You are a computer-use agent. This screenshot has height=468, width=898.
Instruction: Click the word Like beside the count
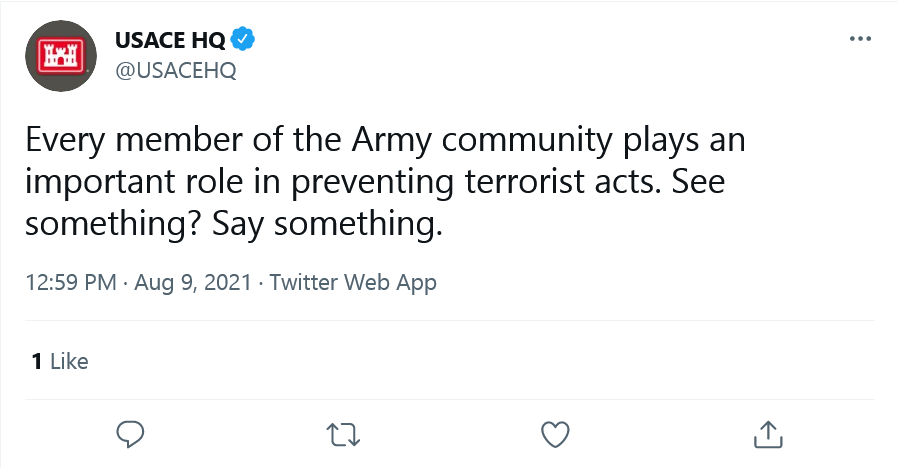pyautogui.click(x=69, y=361)
